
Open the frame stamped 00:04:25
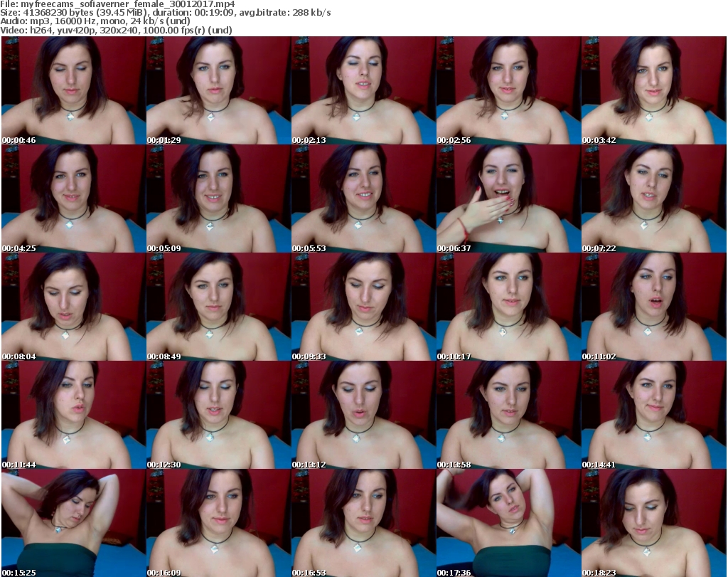pyautogui.click(x=73, y=198)
